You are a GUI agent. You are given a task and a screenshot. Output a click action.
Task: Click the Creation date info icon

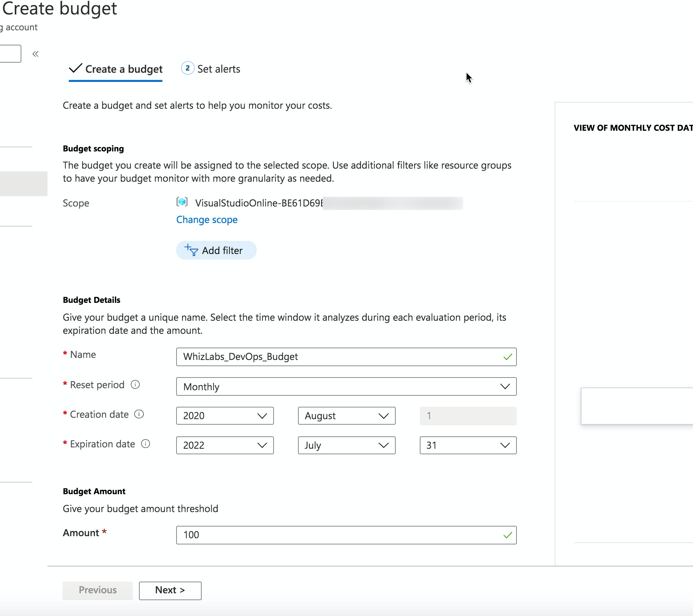click(139, 414)
